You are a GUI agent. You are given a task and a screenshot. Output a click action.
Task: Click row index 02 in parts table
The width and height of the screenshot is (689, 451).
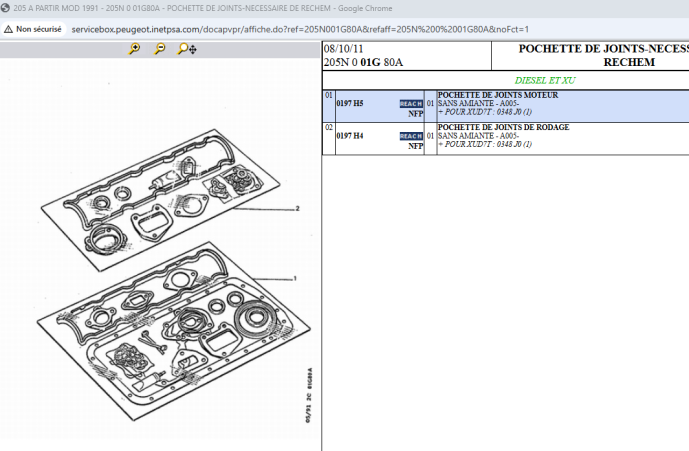[x=328, y=128]
